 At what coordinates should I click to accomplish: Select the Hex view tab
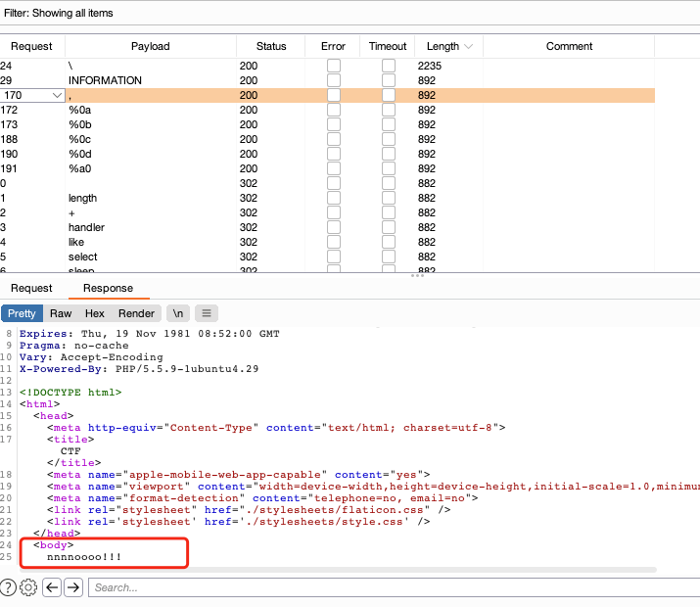point(95,313)
